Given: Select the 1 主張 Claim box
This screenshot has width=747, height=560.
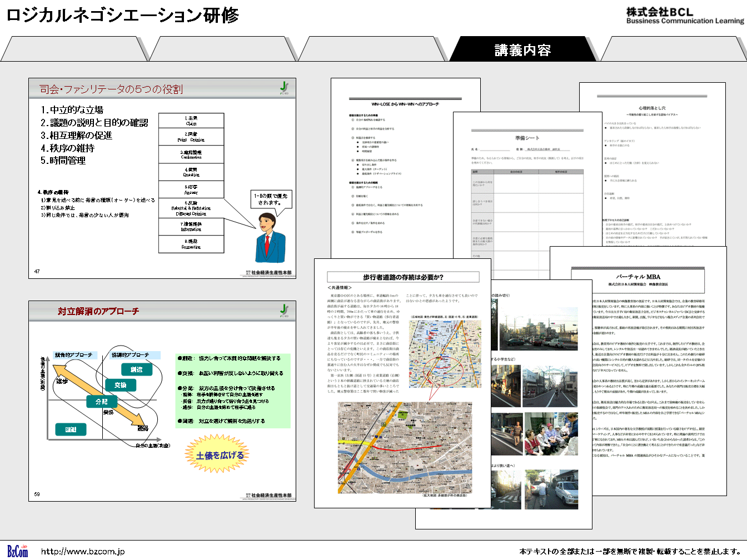Looking at the screenshot, I should tap(191, 121).
